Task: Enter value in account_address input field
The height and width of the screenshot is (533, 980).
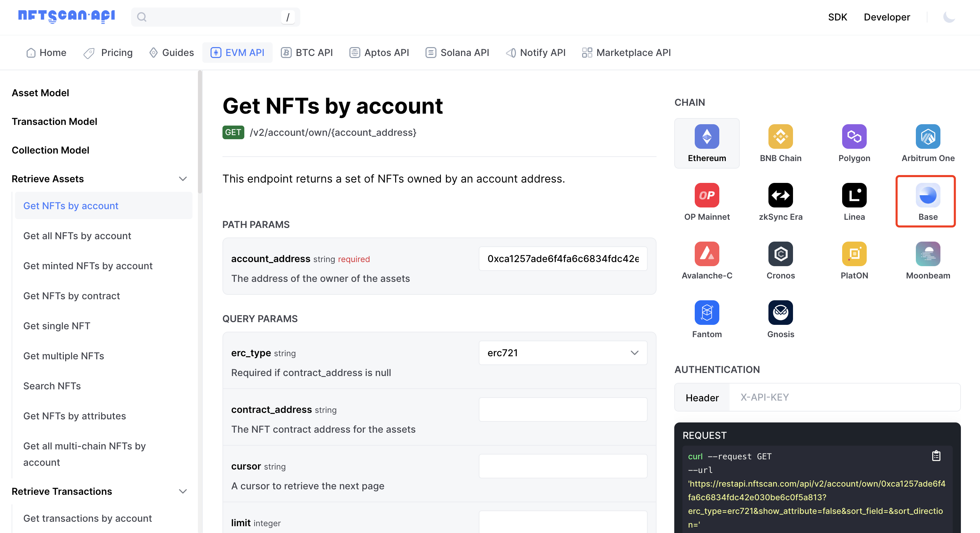Action: click(x=563, y=258)
